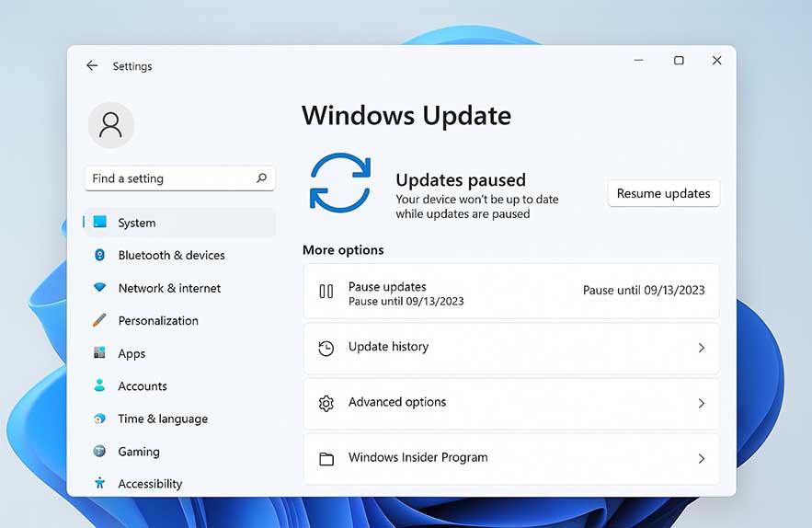Open the user profile avatar
This screenshot has width=812, height=528.
[x=111, y=125]
